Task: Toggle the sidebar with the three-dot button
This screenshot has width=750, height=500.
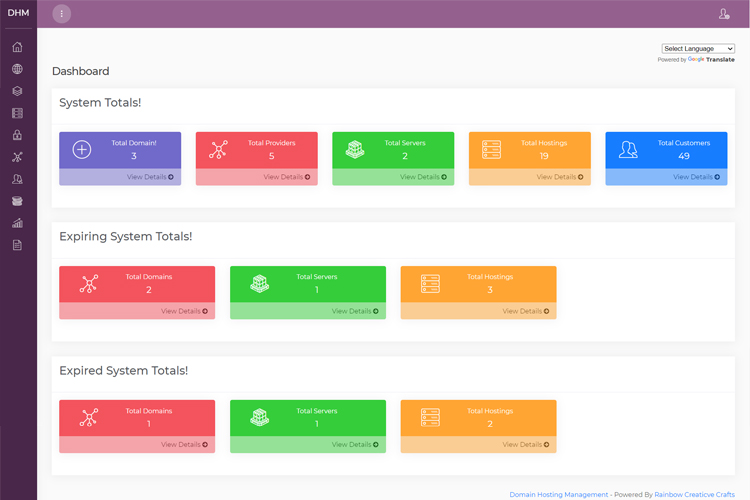Action: point(62,14)
